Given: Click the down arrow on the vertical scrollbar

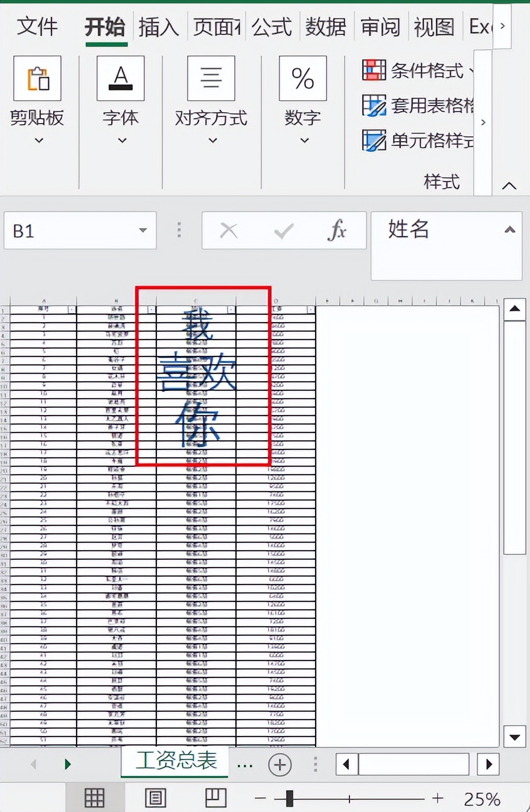Looking at the screenshot, I should coord(514,737).
